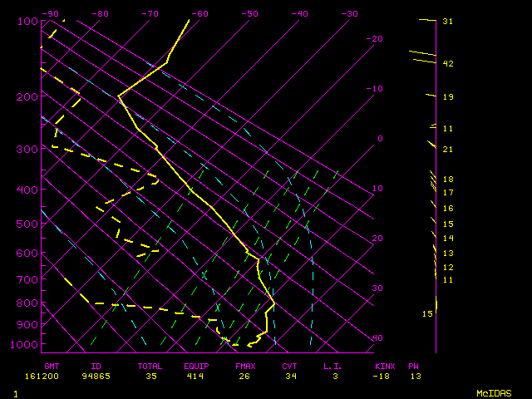Viewport: 532px width, 399px height.
Task: Click the GMT column header
Action: point(52,366)
